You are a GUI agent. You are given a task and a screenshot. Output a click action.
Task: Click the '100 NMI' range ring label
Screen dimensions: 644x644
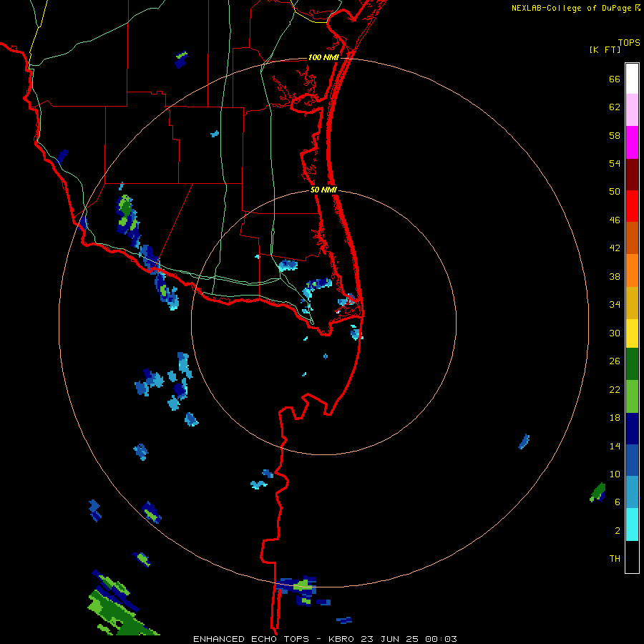click(323, 57)
